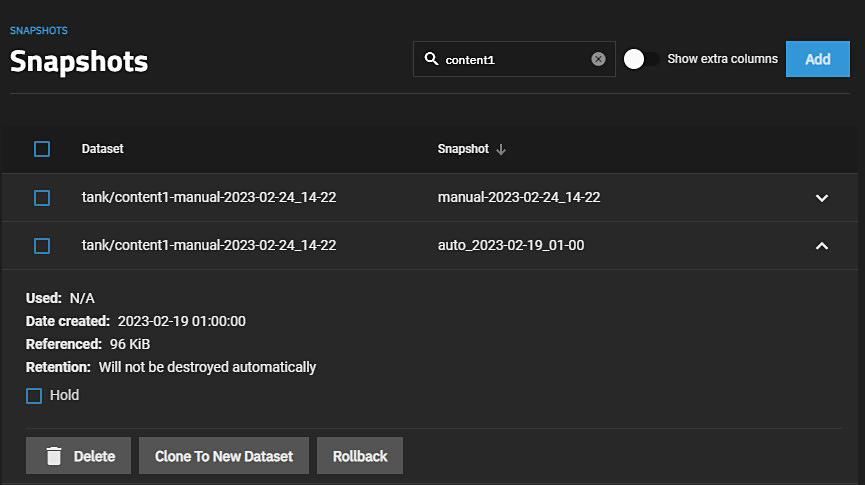This screenshot has width=865, height=485.
Task: Collapse the auto_2023-02-19_01-00 snapshot details
Action: tap(822, 246)
